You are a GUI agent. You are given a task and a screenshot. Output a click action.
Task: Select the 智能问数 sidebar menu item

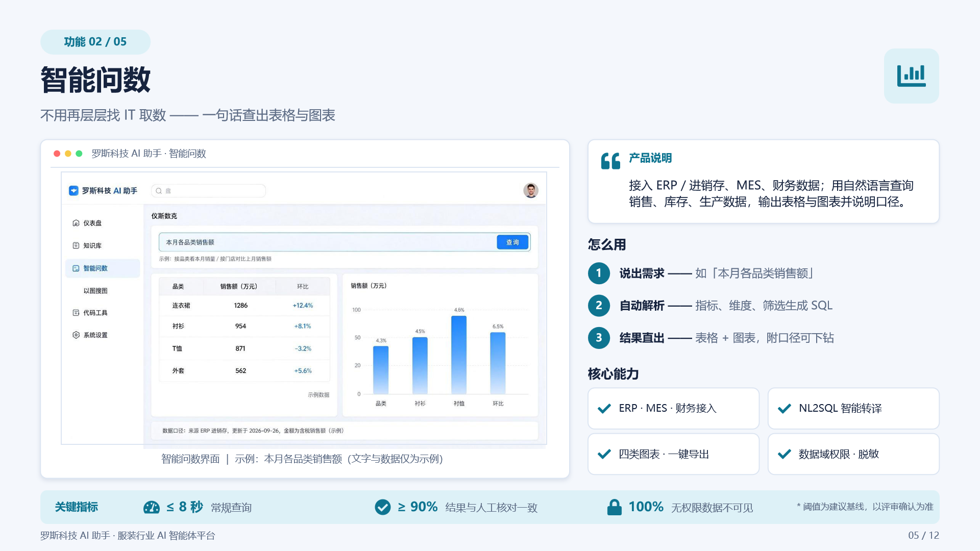tap(103, 268)
